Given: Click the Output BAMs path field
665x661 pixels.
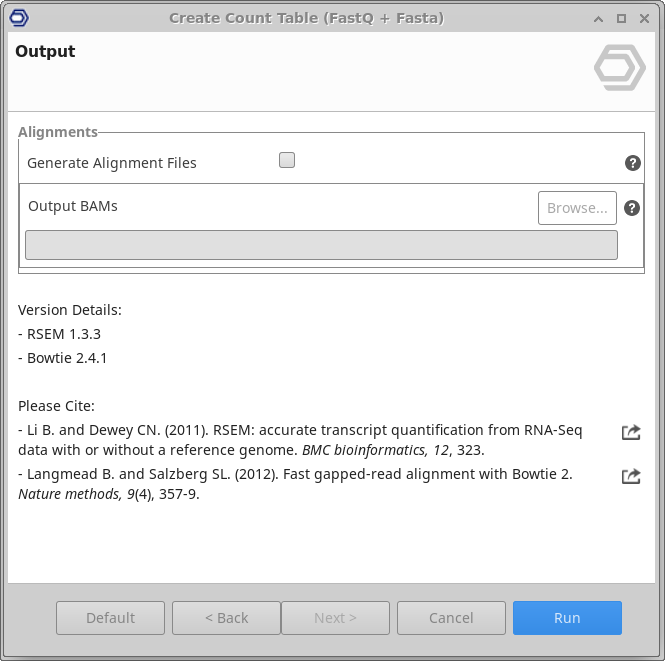Looking at the screenshot, I should [321, 245].
